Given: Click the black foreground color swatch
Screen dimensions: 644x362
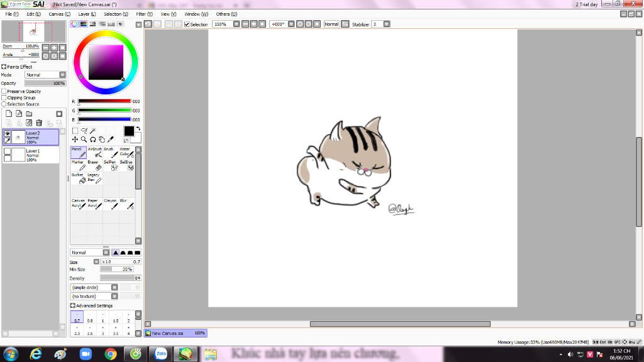Looking at the screenshot, I should pos(128,131).
